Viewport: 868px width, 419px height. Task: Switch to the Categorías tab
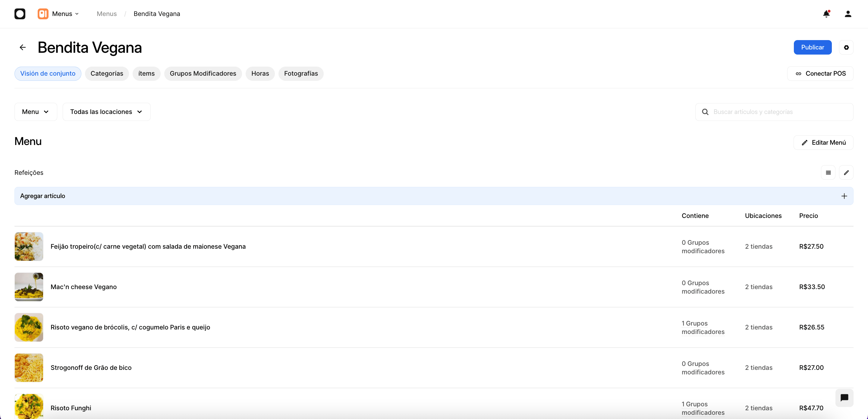[x=106, y=74]
